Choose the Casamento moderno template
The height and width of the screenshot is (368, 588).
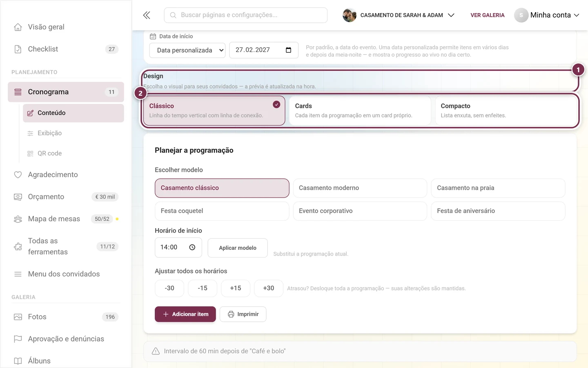(360, 188)
